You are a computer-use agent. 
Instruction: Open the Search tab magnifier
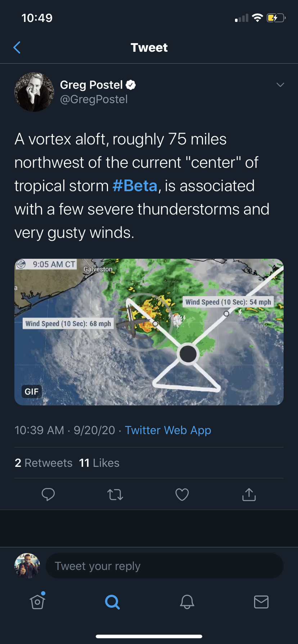(x=112, y=602)
